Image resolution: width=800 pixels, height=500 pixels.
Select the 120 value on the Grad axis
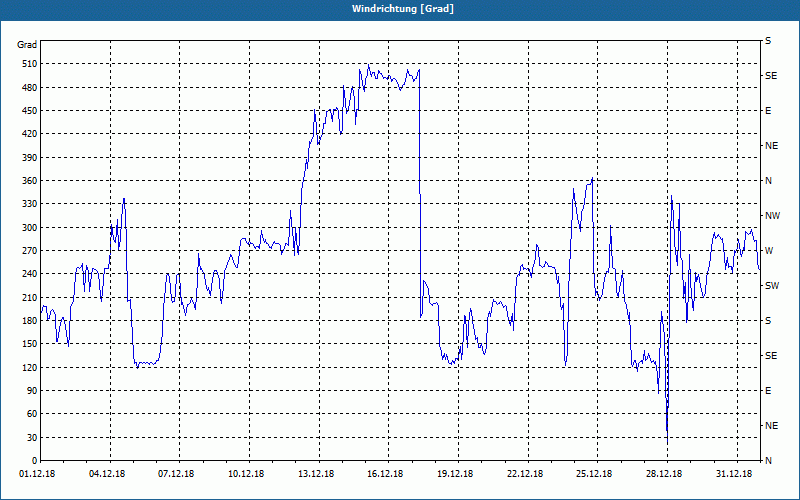(x=30, y=367)
